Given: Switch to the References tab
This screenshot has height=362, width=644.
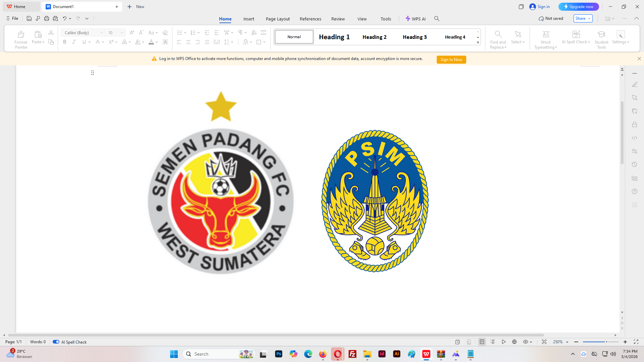Looking at the screenshot, I should (x=311, y=19).
